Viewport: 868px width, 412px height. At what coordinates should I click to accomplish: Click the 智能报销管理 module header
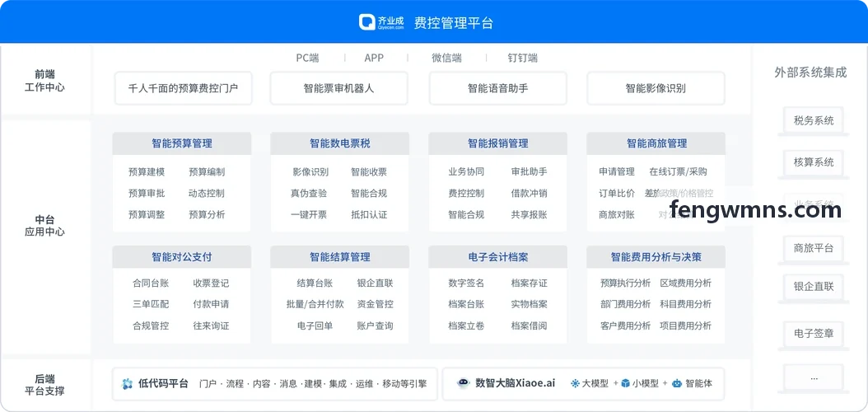tap(497, 143)
